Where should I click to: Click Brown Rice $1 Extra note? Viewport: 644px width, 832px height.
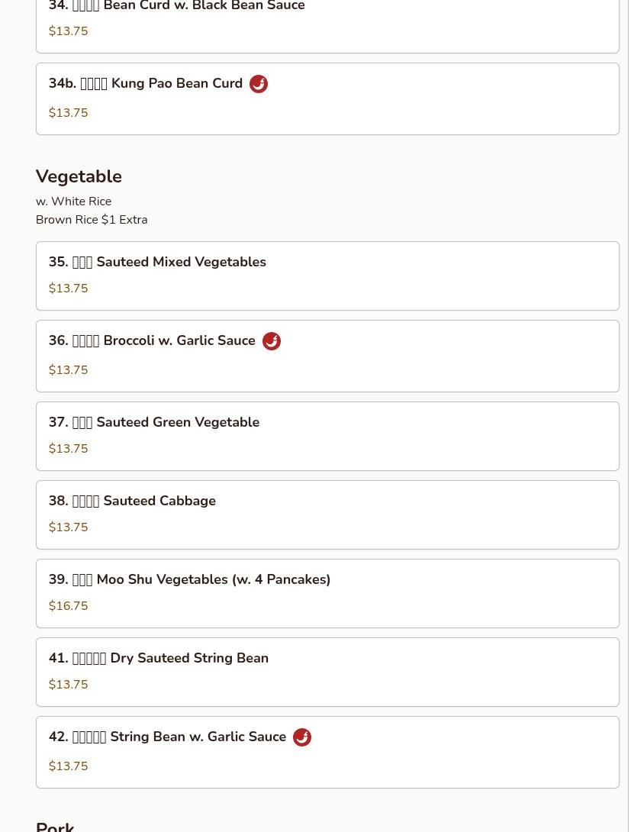pyautogui.click(x=92, y=220)
